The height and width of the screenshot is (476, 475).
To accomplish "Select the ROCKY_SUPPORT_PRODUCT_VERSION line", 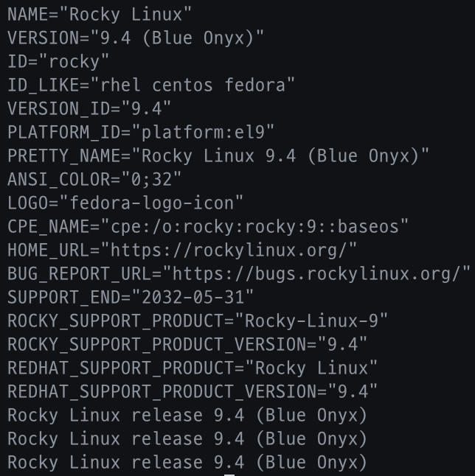I will [x=187, y=344].
